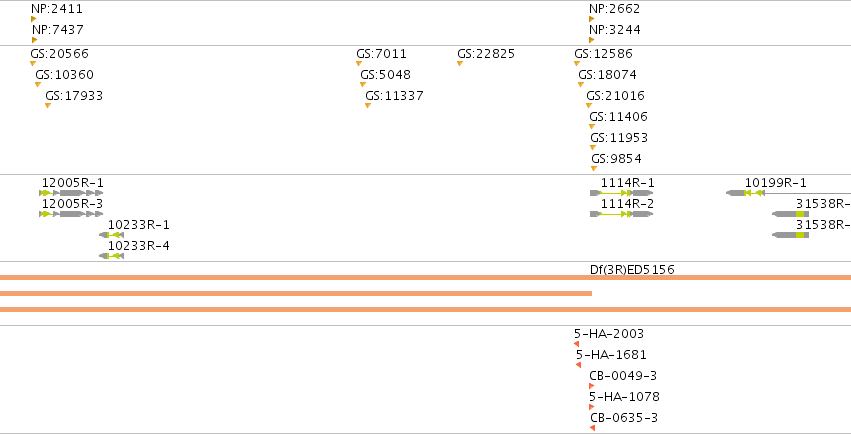The height and width of the screenshot is (434, 851).
Task: Click the triangle marker under NP:7437
Action: click(x=34, y=40)
